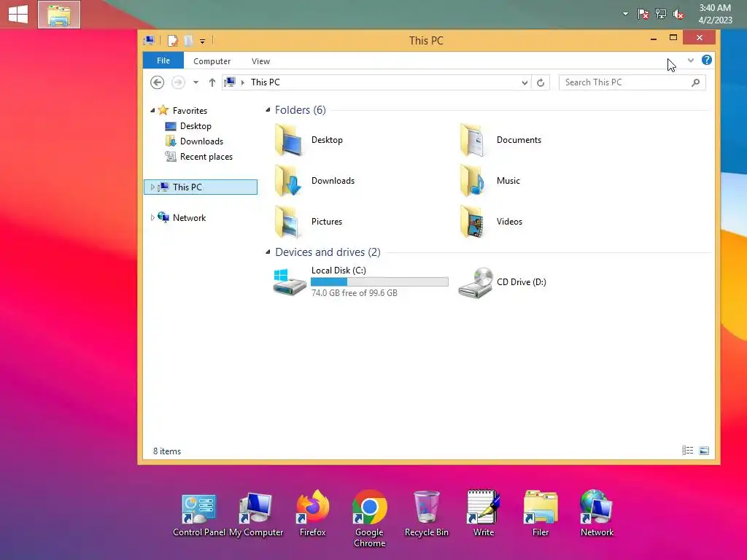This screenshot has height=560, width=747.
Task: Click the breadcrumb arrow before This PC
Action: pyautogui.click(x=242, y=82)
